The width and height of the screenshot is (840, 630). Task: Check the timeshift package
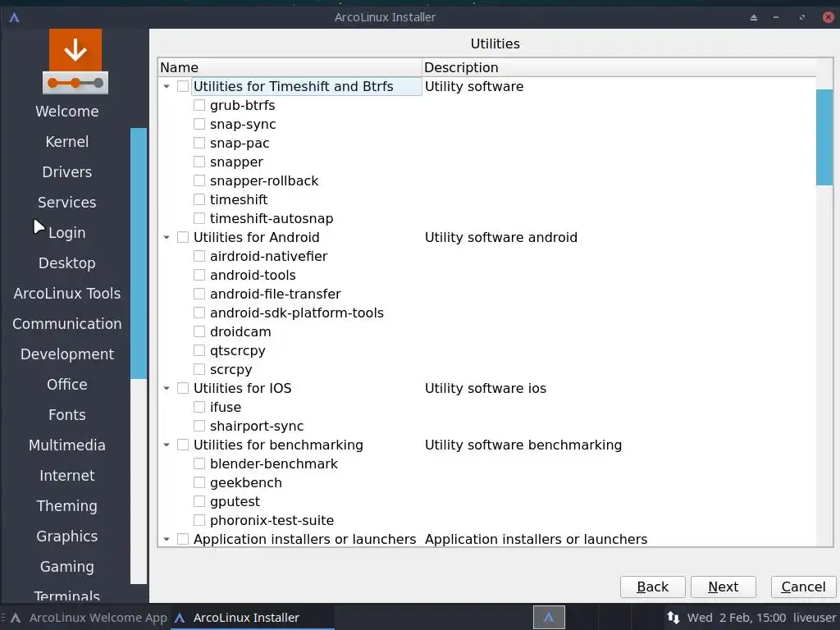tap(199, 199)
